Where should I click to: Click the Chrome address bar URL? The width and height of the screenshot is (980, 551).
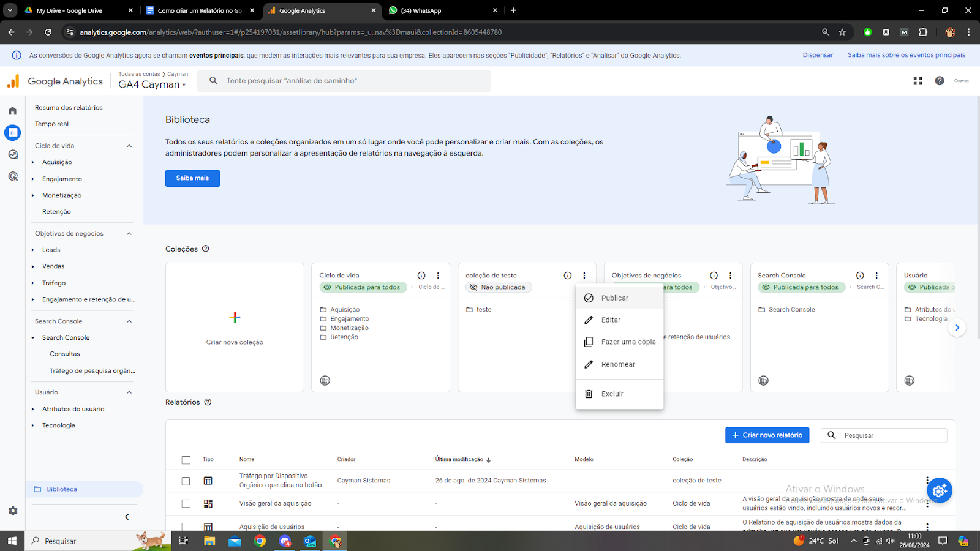290,32
